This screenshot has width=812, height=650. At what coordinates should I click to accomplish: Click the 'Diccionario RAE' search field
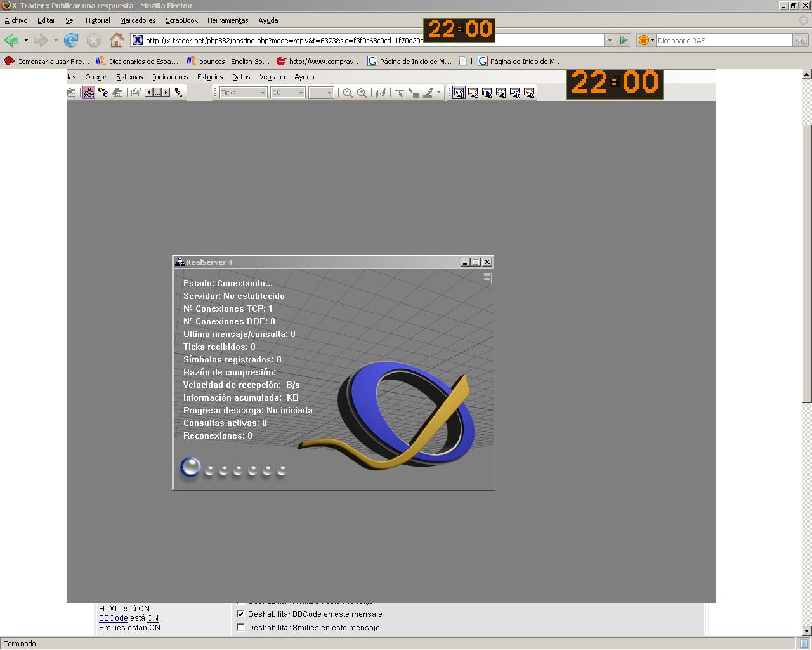(724, 40)
